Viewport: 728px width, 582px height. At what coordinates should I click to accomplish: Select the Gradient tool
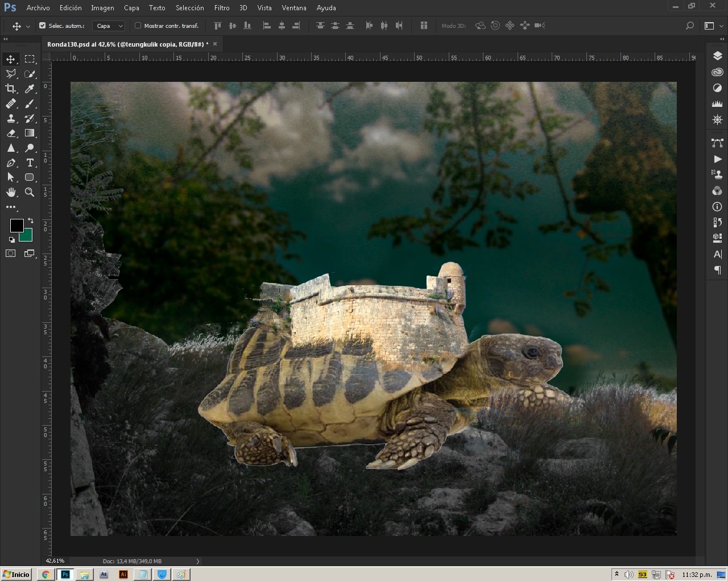pyautogui.click(x=30, y=133)
